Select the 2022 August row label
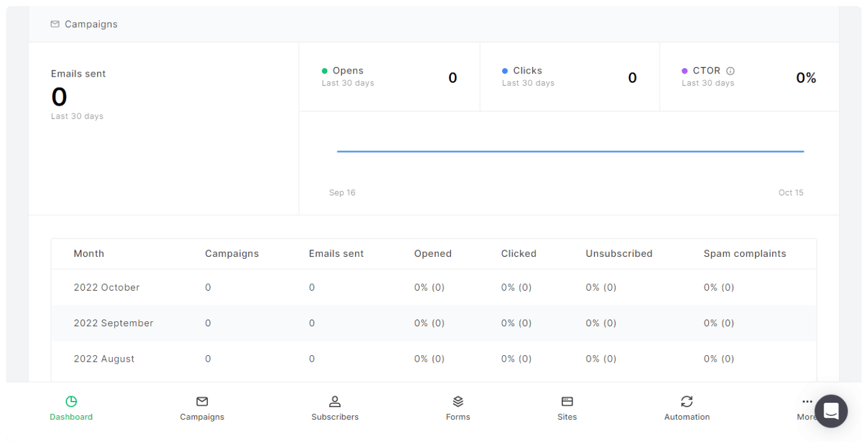Screen dimensions: 868x448 coord(104,359)
